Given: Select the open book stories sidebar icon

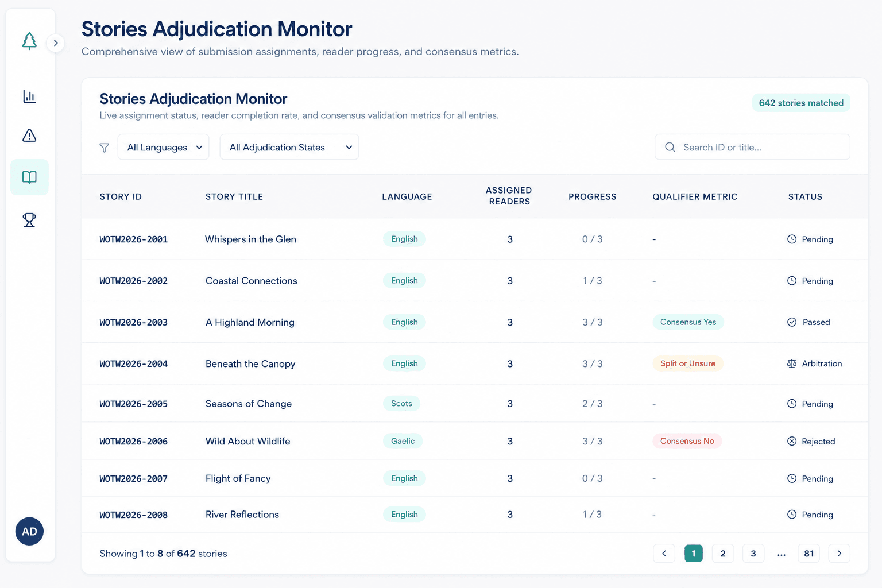Looking at the screenshot, I should coord(29,177).
